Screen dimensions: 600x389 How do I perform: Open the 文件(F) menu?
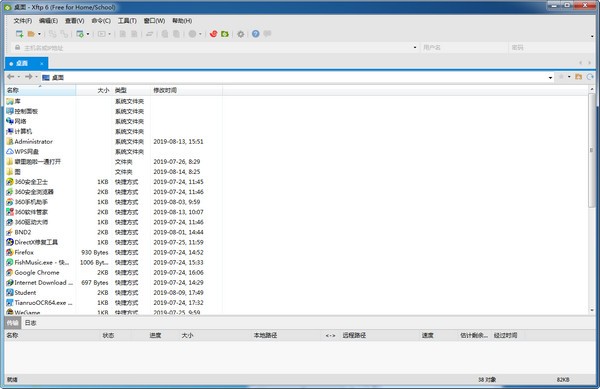click(23, 21)
